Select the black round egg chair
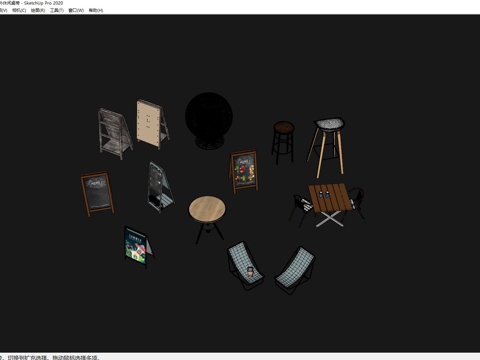Image resolution: width=480 pixels, height=360 pixels. coord(209,121)
